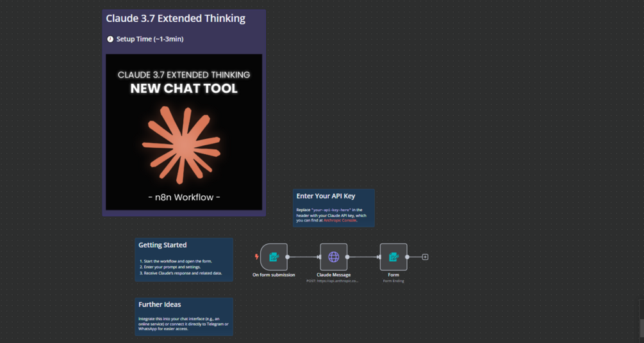Click the clock icon next to Setup Time
The height and width of the screenshot is (343, 644).
(x=110, y=40)
